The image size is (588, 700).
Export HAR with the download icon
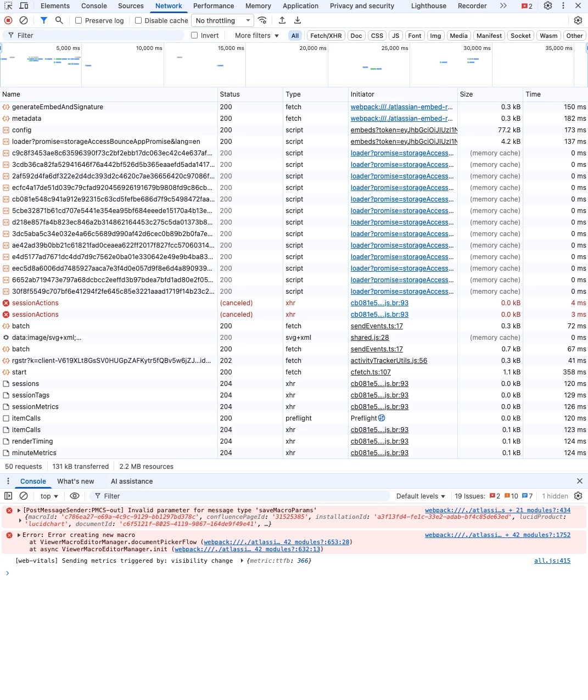point(298,20)
